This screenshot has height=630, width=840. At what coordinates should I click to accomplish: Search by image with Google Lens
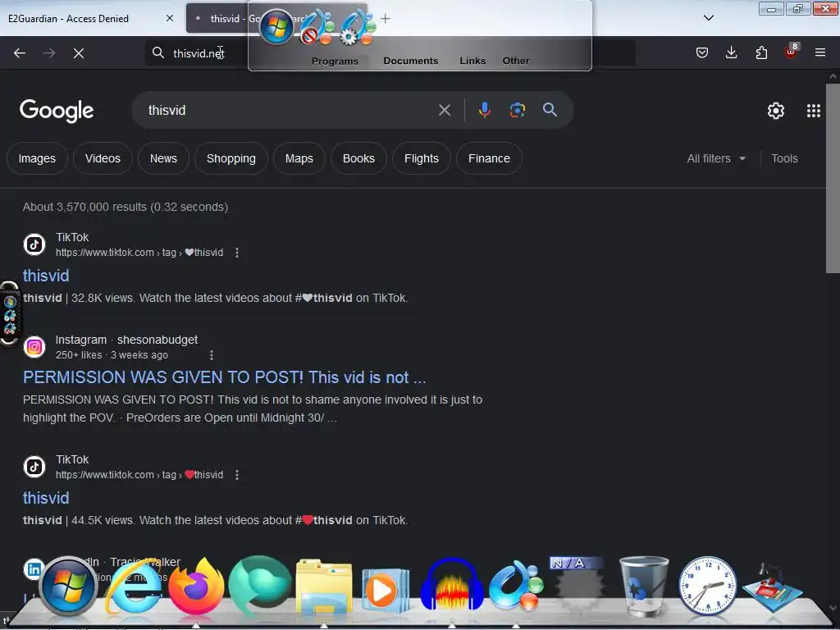point(517,110)
